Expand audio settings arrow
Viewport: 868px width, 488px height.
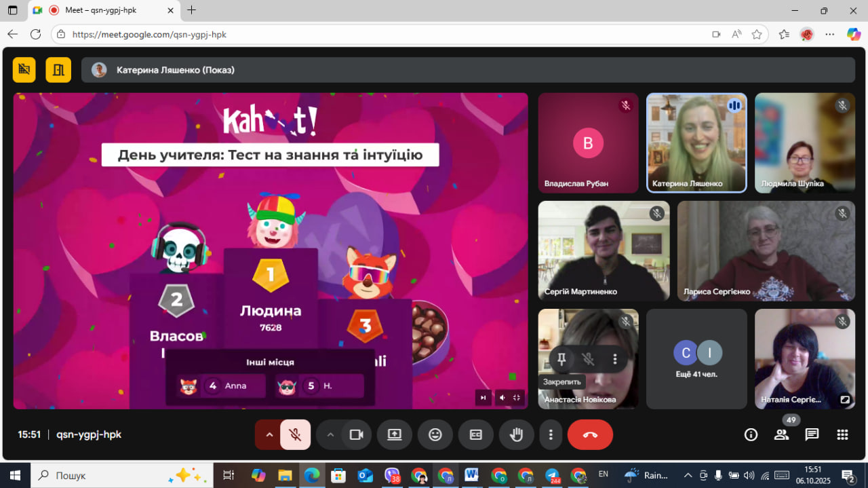269,435
